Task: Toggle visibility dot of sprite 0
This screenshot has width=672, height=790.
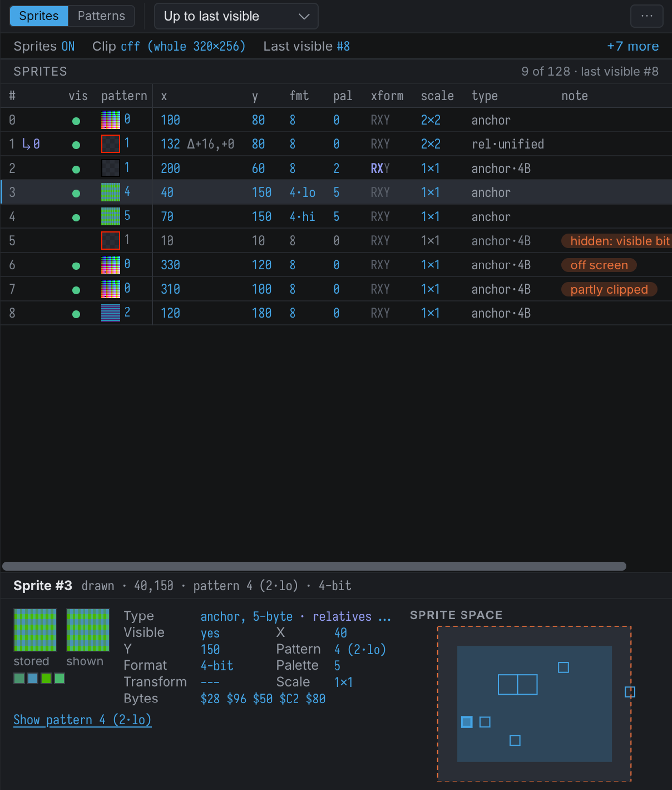Action: pos(76,121)
